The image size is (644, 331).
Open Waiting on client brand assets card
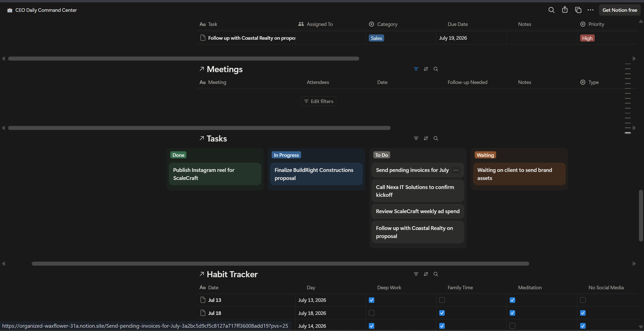519,174
